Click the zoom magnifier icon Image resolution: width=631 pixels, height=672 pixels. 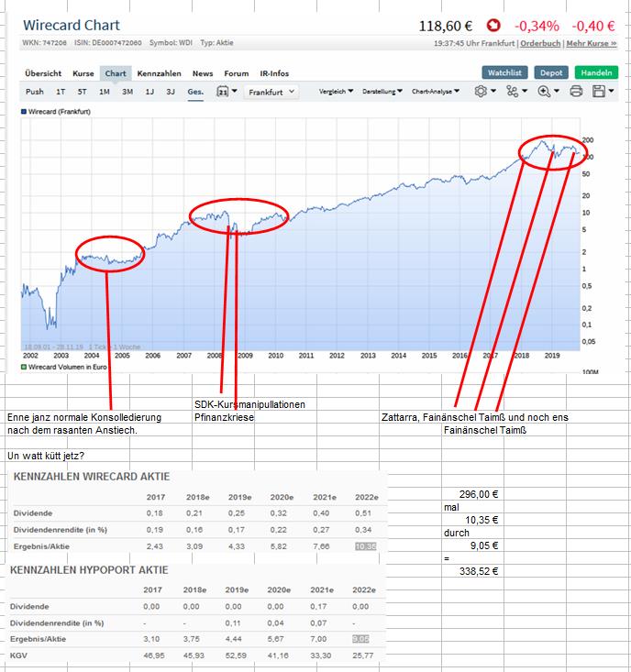click(x=544, y=92)
